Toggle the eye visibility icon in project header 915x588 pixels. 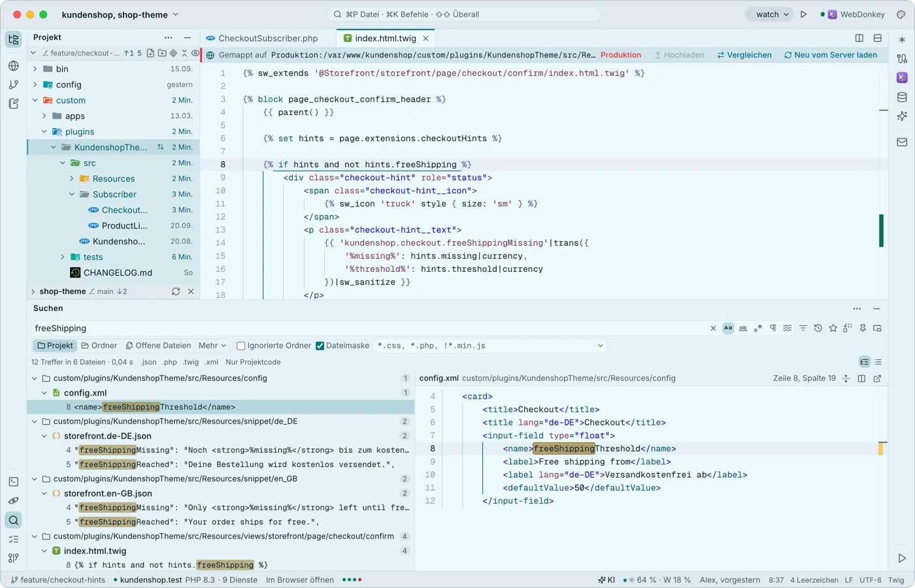(195, 53)
